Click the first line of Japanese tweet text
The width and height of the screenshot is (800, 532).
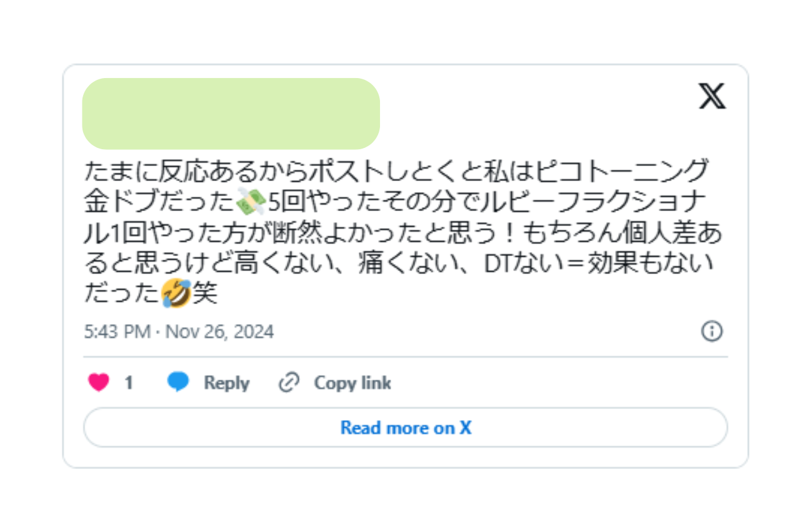pos(397,171)
